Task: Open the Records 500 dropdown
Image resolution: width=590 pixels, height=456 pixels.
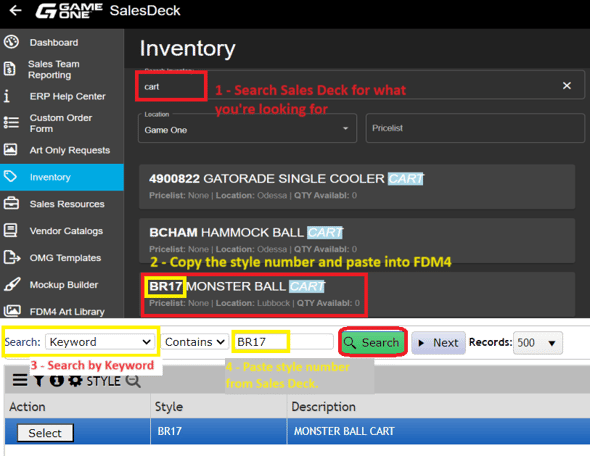Action: (x=537, y=343)
